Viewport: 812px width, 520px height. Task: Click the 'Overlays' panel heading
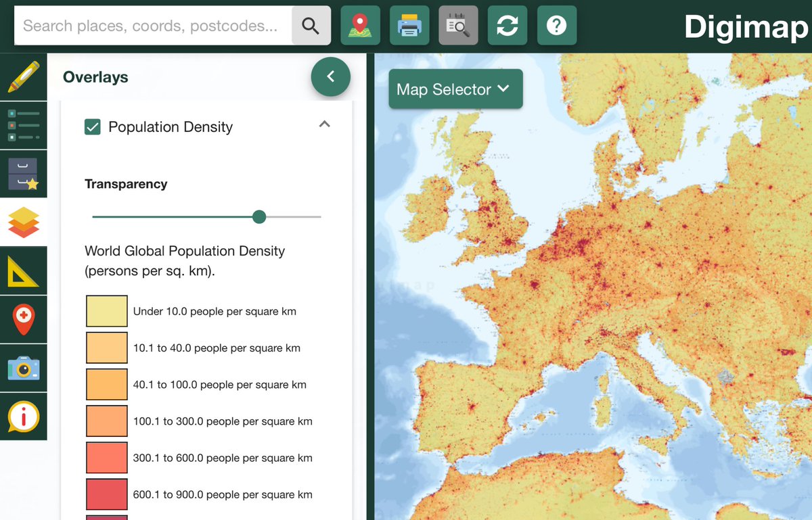[95, 77]
